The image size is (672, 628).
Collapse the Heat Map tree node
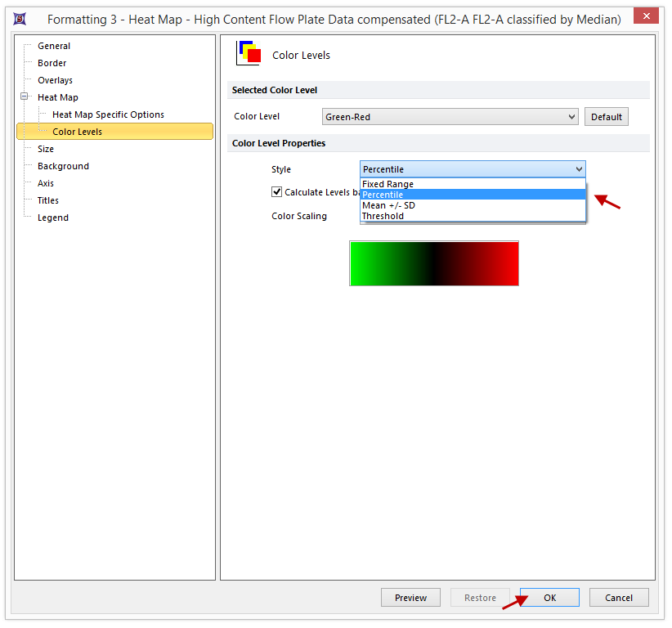25,97
